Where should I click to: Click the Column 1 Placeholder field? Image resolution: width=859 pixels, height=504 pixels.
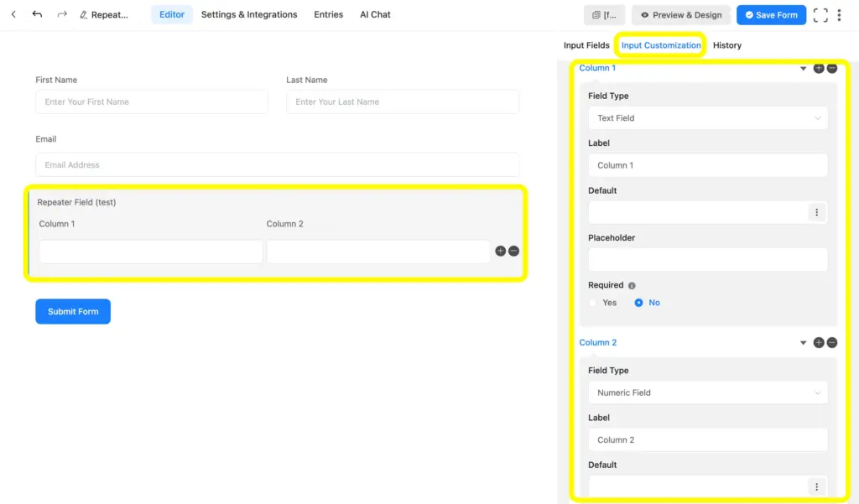pyautogui.click(x=708, y=260)
